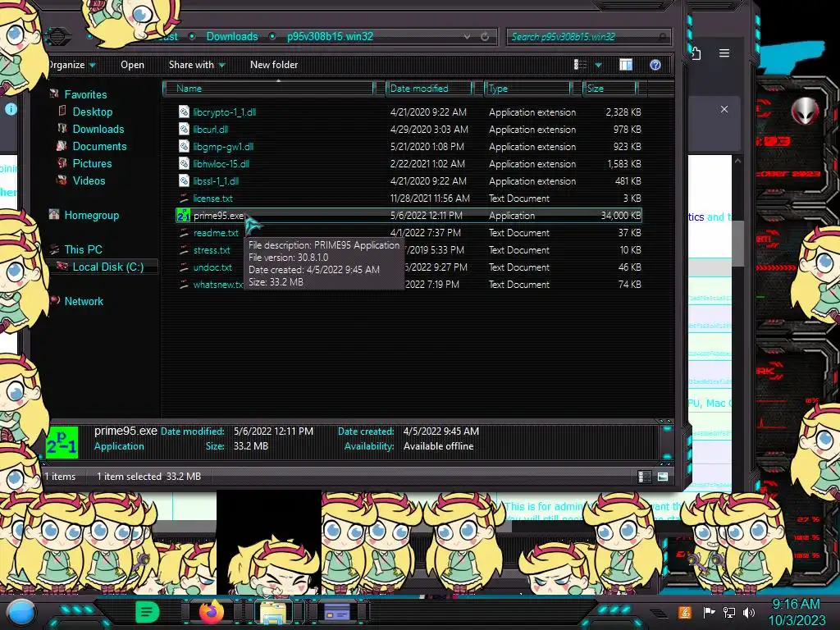Click the 34,000 KB size cell

click(620, 216)
